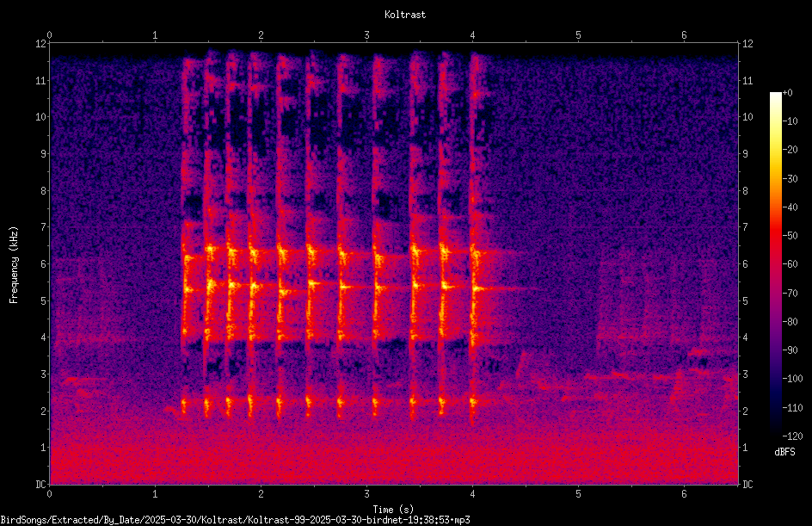812x526 pixels.
Task: Click '2' on the bottom time axis
Action: pos(261,494)
